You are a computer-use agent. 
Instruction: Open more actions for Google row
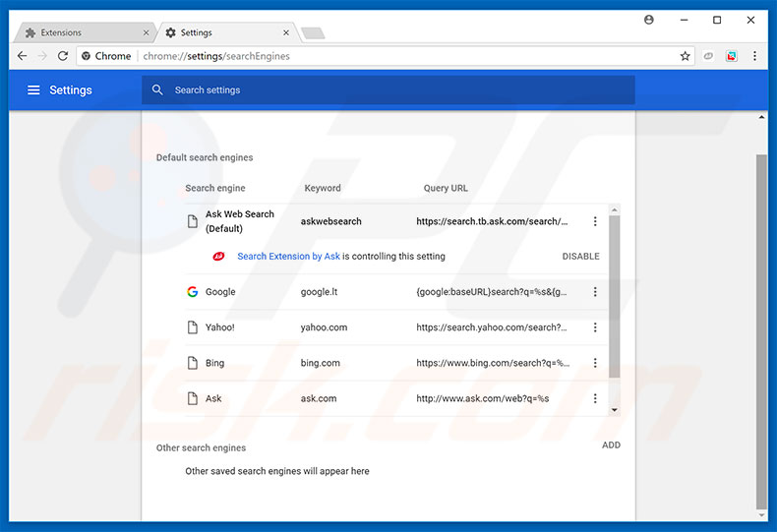tap(595, 292)
